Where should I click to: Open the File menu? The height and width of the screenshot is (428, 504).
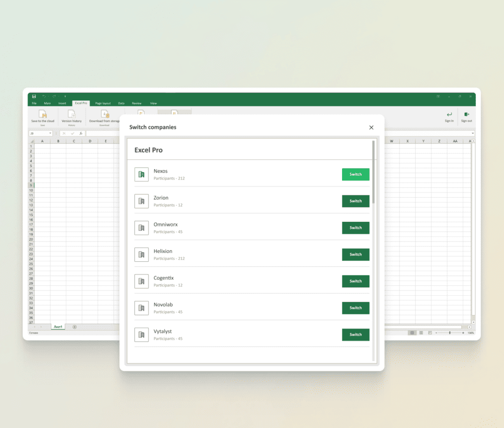coord(34,103)
